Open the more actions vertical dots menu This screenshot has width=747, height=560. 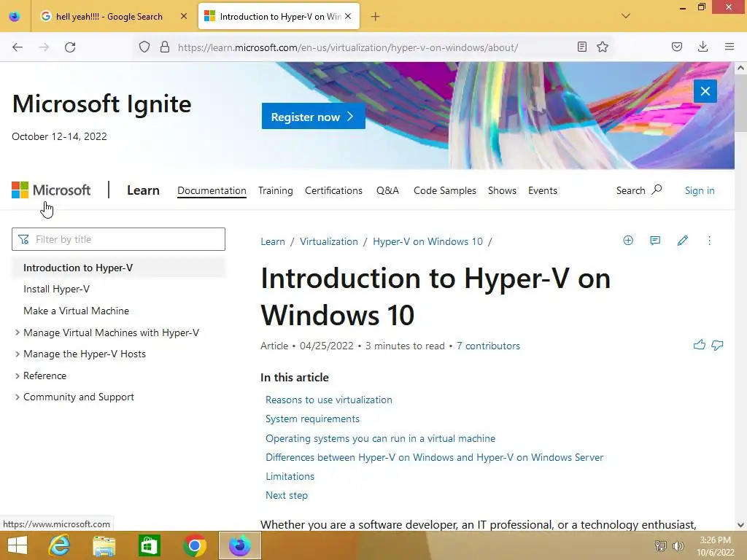point(709,241)
